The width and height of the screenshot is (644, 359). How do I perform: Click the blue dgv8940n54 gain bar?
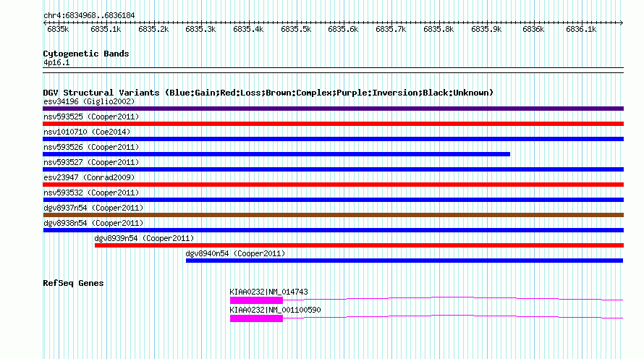coord(404,261)
